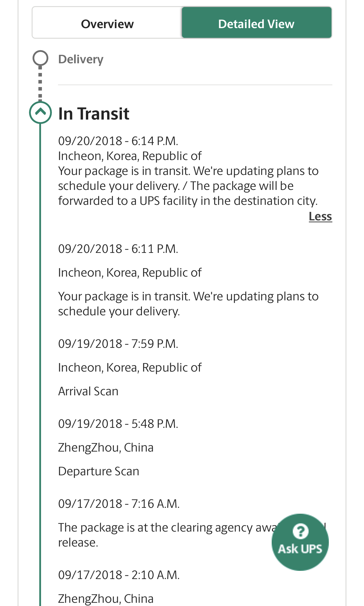This screenshot has width=364, height=606.
Task: Click the Arrival Scan status text
Action: click(x=88, y=391)
